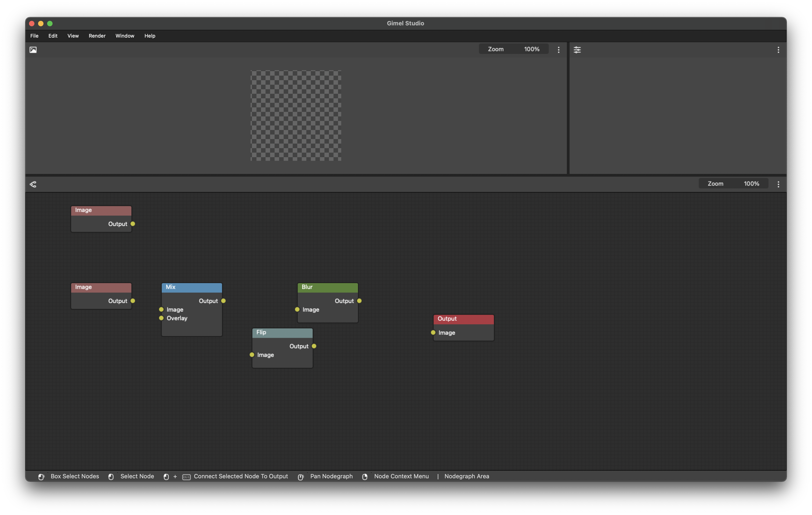This screenshot has height=515, width=812.
Task: Click the Overlay input socket on the Mix node
Action: coord(161,318)
